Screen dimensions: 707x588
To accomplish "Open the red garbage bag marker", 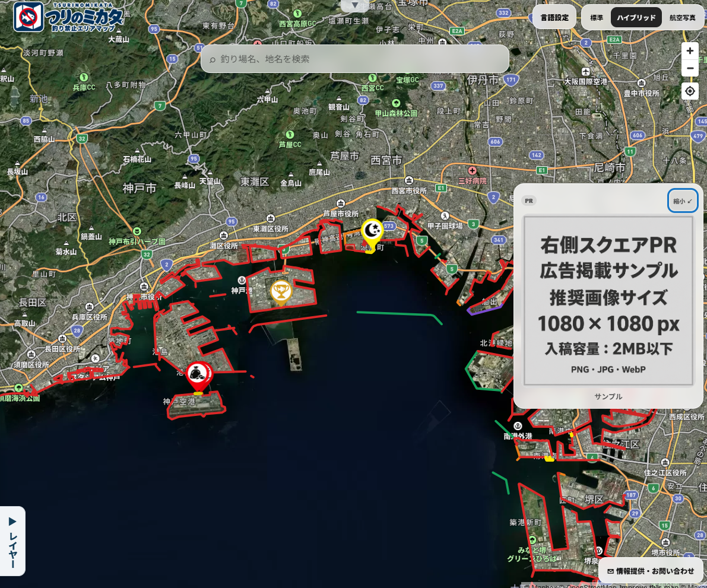I will pos(199,377).
